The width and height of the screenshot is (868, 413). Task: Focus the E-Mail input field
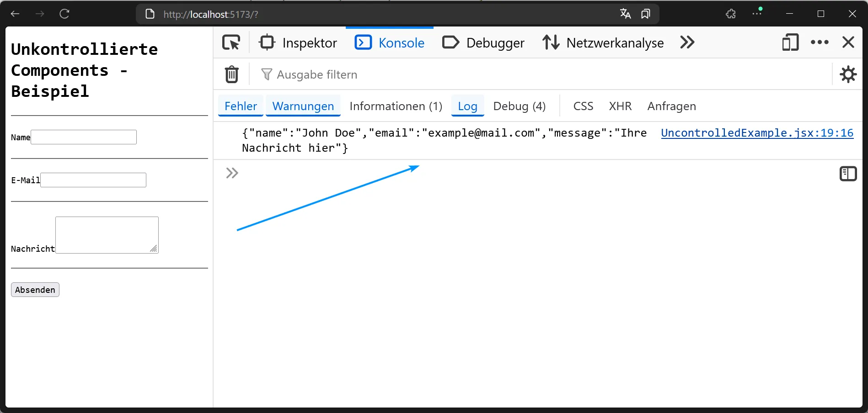(x=93, y=180)
